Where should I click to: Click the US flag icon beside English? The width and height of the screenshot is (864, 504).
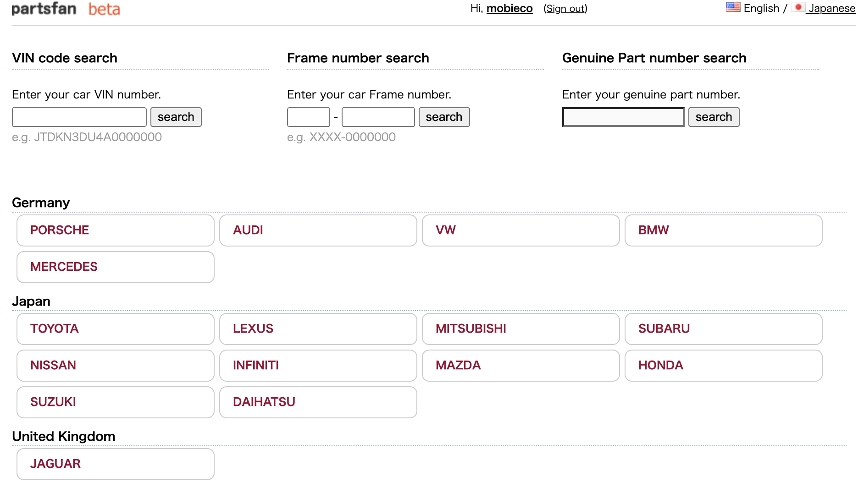point(733,7)
